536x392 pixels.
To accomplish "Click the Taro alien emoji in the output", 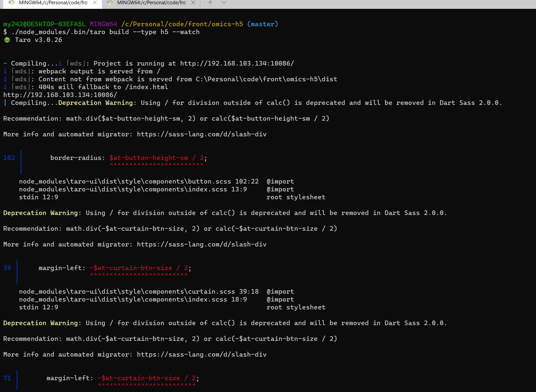I will [6, 40].
